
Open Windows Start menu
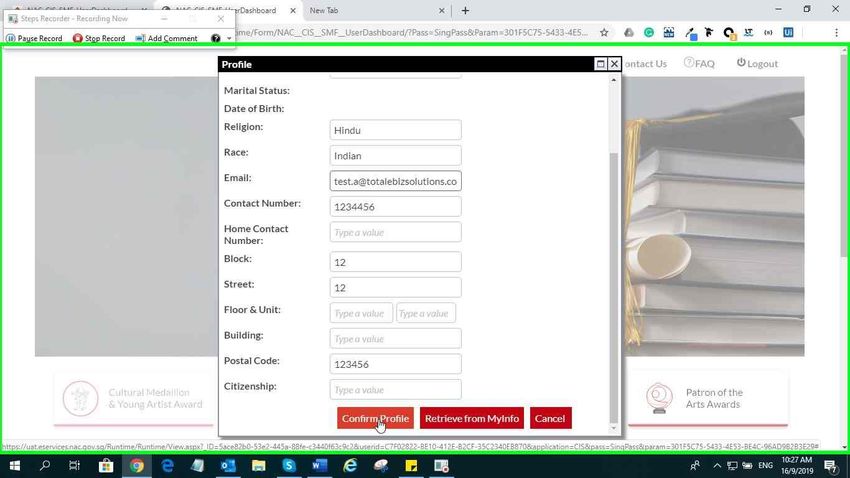pyautogui.click(x=15, y=466)
